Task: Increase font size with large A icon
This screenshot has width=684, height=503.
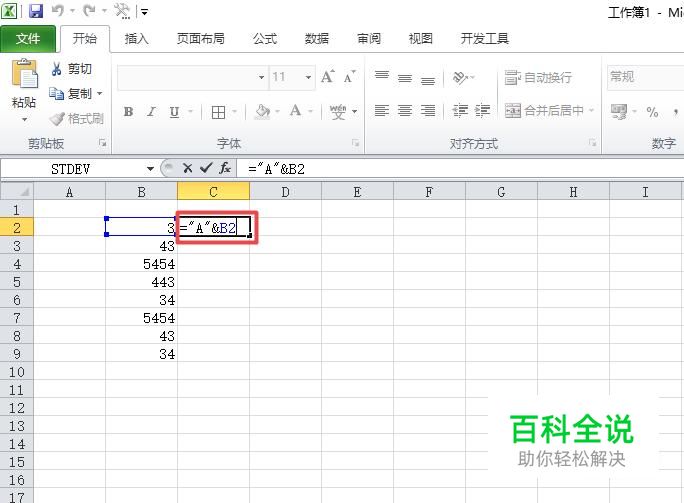Action: point(328,77)
